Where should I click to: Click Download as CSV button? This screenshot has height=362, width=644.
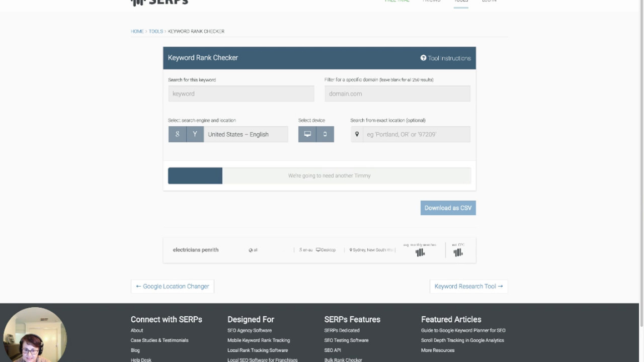click(x=448, y=208)
